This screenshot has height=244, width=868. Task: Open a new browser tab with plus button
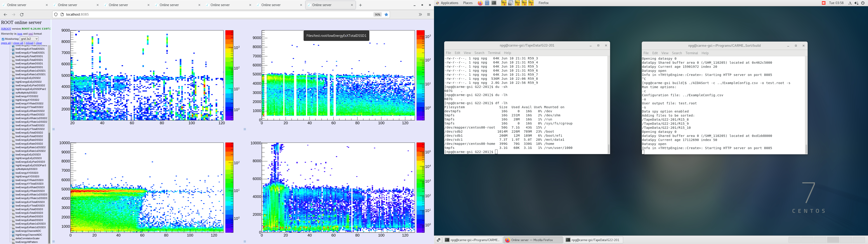361,5
